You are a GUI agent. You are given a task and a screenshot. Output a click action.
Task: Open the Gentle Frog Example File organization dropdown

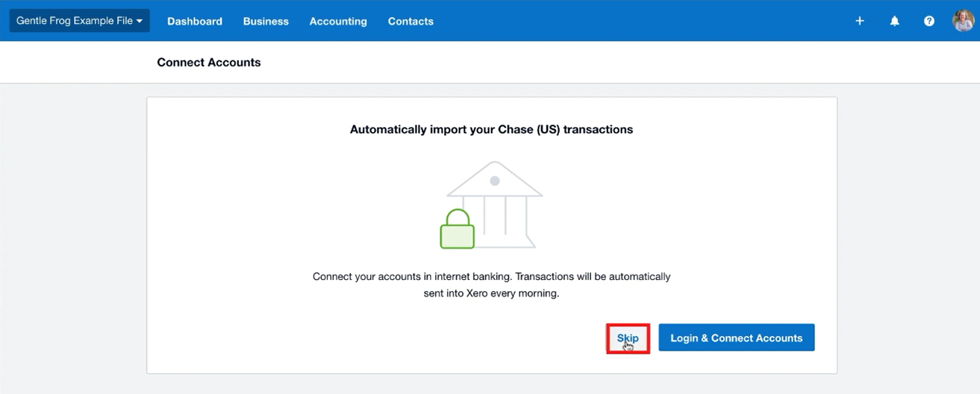click(79, 21)
